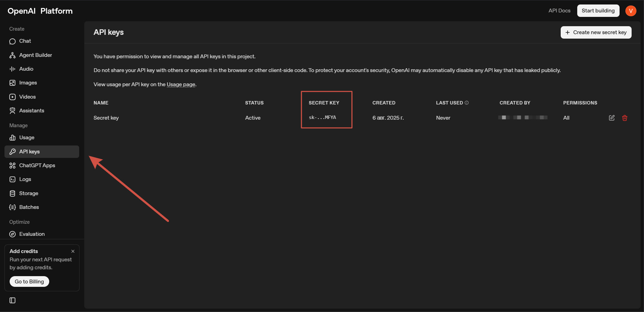
Task: Click the API keys key icon
Action: [12, 152]
